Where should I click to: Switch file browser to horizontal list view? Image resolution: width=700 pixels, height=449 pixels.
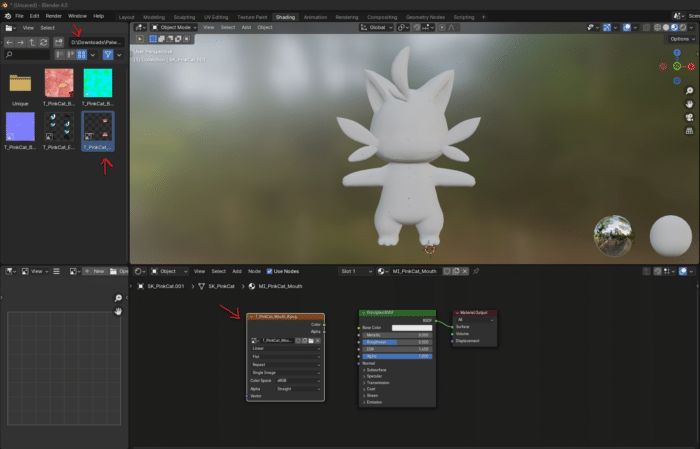(x=71, y=55)
